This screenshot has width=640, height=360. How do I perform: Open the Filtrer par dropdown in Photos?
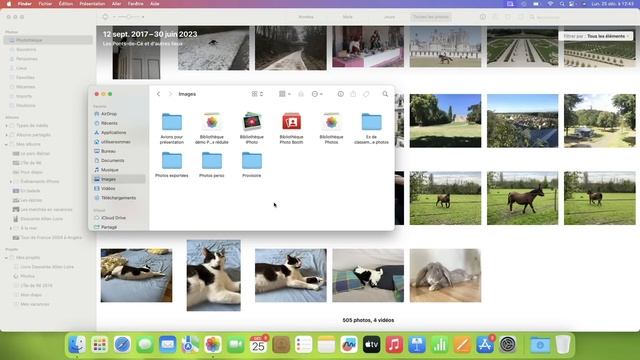[x=596, y=36]
